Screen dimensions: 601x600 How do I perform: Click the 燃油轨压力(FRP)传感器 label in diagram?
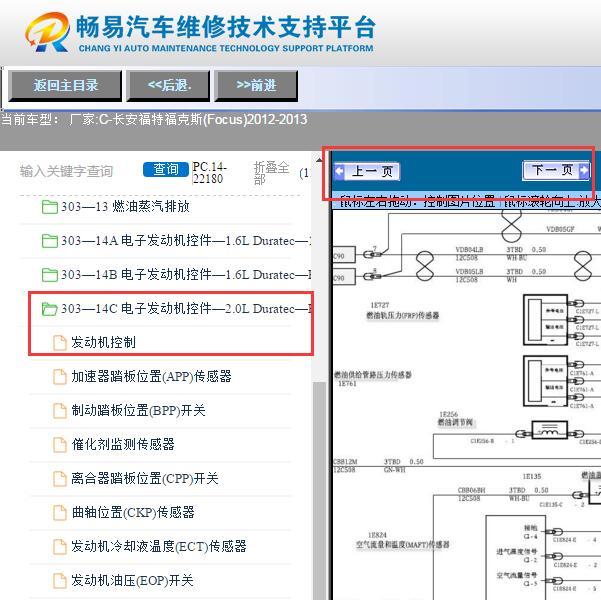click(402, 315)
